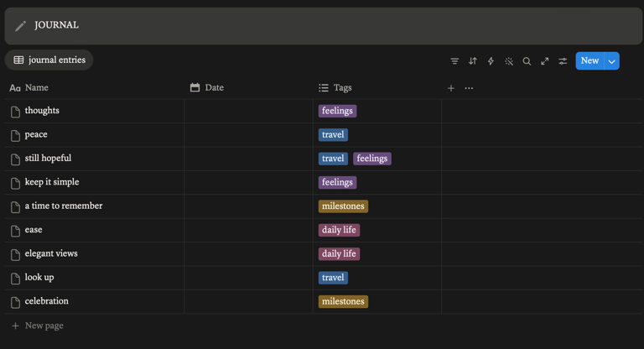Image resolution: width=644 pixels, height=349 pixels.
Task: Click the table icon in journal entries tab
Action: tap(18, 60)
